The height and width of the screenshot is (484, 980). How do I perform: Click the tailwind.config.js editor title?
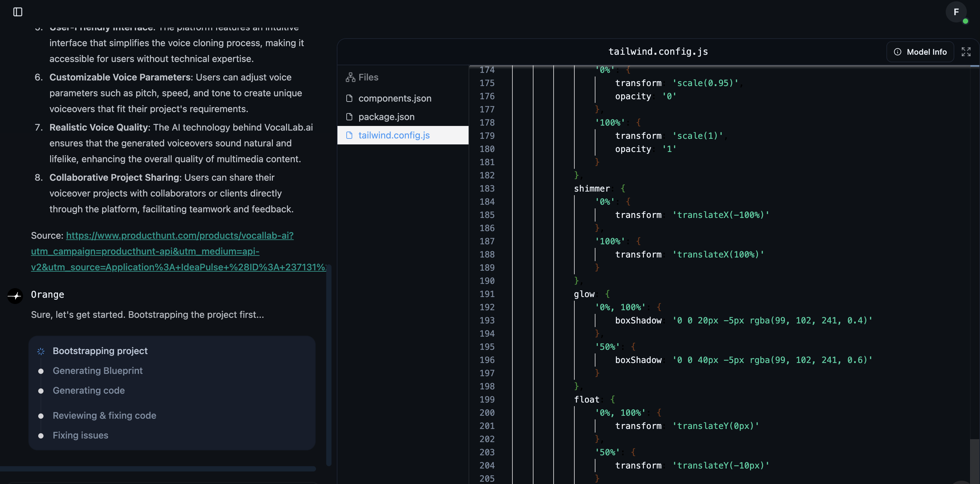click(x=658, y=51)
